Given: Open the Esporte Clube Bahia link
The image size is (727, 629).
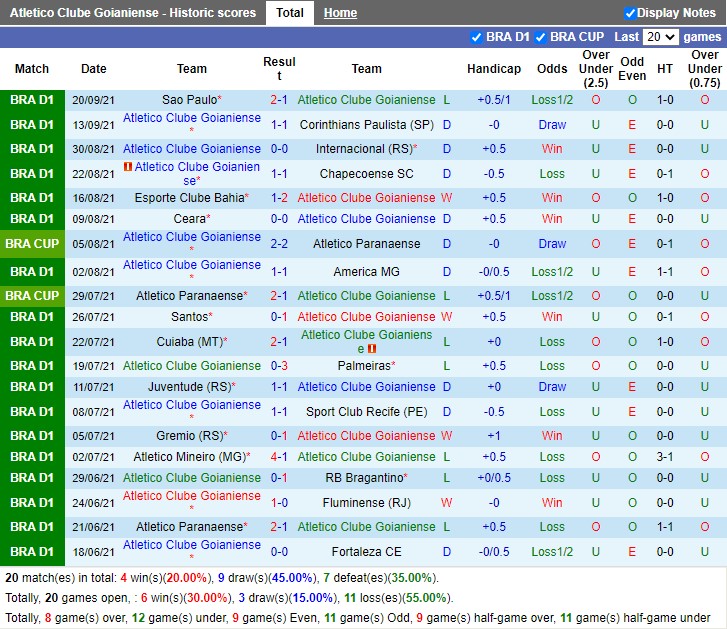Looking at the screenshot, I should [189, 198].
